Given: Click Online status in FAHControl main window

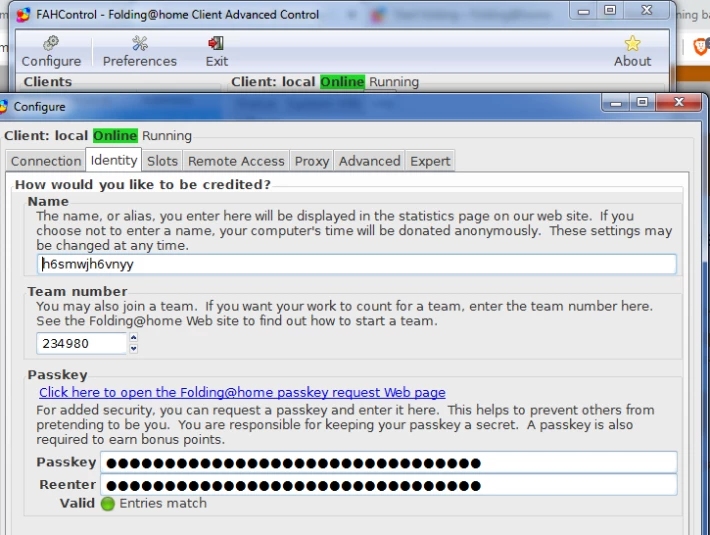Looking at the screenshot, I should [342, 82].
